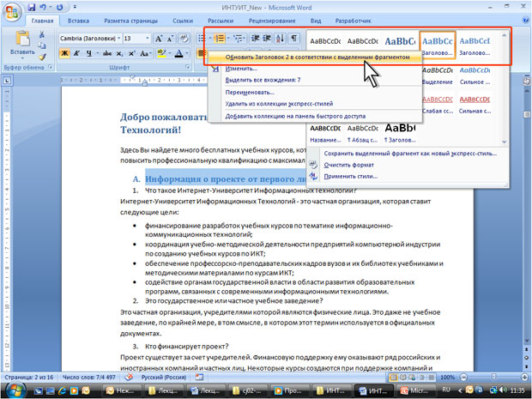Sort text with the A-Z sort icon
Screen dimensions: 532x399
281,39
